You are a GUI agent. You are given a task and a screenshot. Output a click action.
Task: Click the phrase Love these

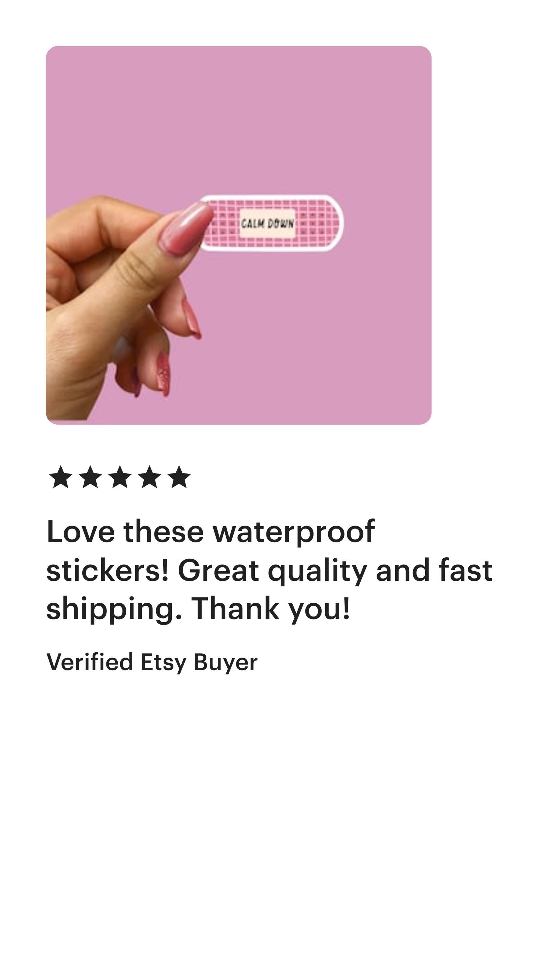click(125, 531)
